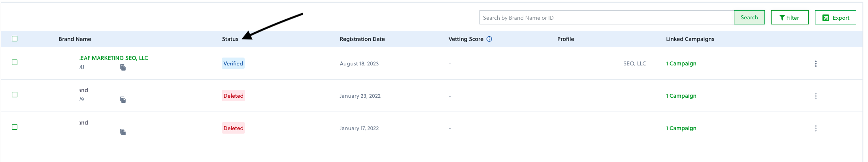Click the Registration Date column header
Image resolution: width=868 pixels, height=162 pixels.
362,39
